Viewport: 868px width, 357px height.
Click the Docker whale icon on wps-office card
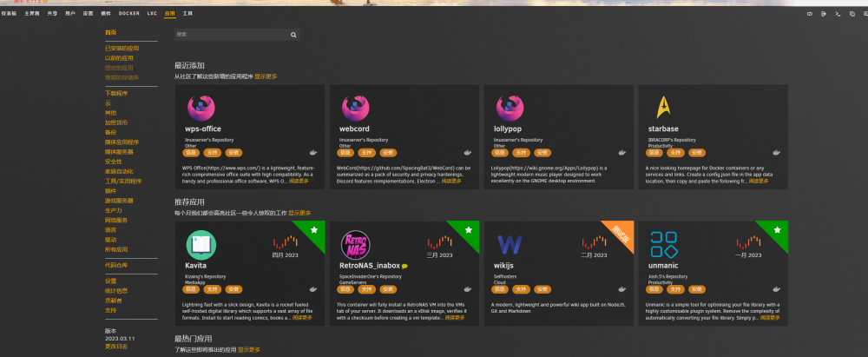pos(312,153)
